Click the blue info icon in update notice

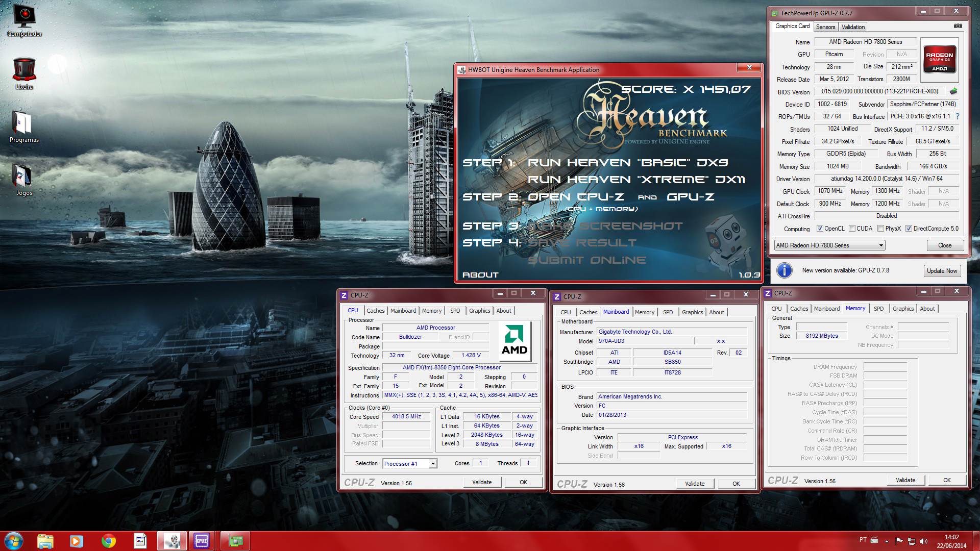pyautogui.click(x=784, y=270)
